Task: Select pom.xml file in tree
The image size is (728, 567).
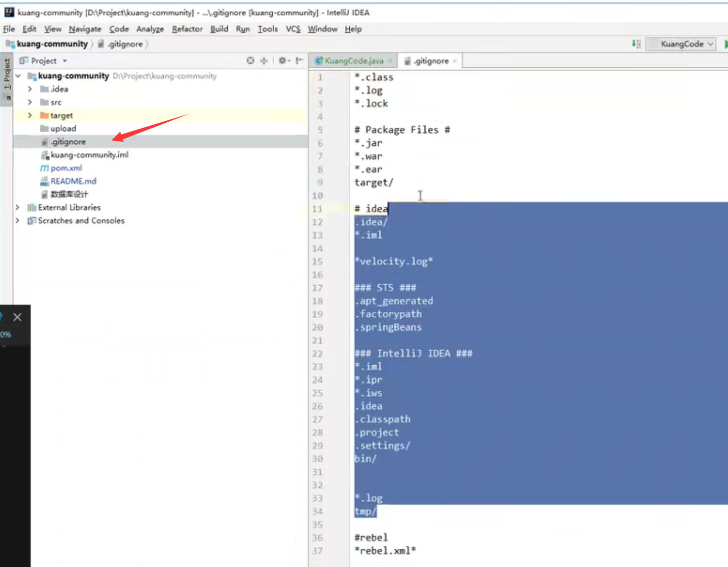Action: click(66, 168)
